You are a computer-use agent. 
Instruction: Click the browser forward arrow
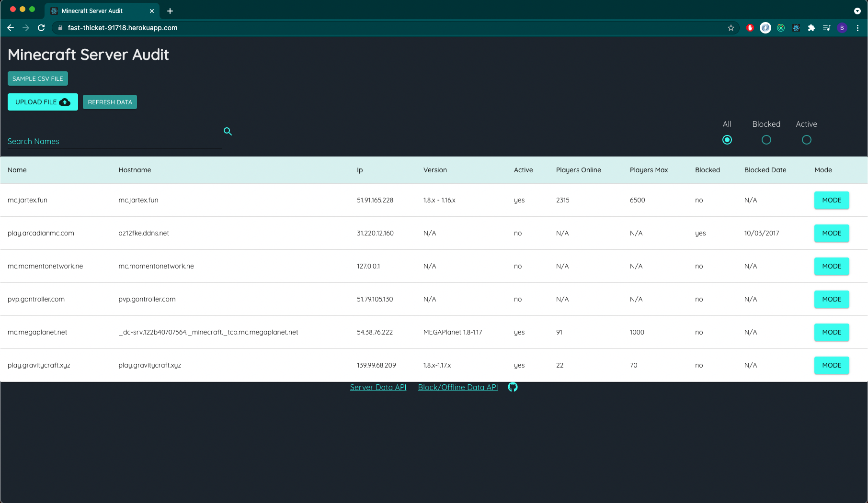[x=26, y=28]
